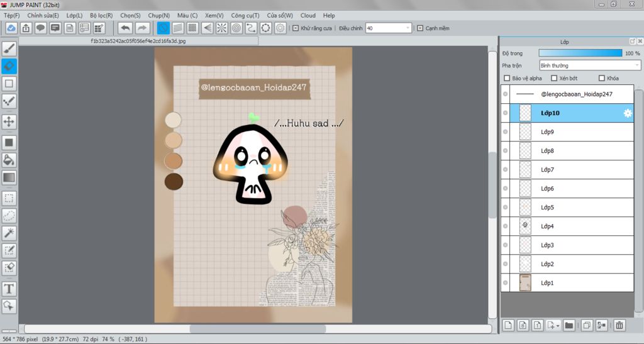This screenshot has height=344, width=644.
Task: Open the Cửa sổ(W) menu
Action: pos(280,15)
